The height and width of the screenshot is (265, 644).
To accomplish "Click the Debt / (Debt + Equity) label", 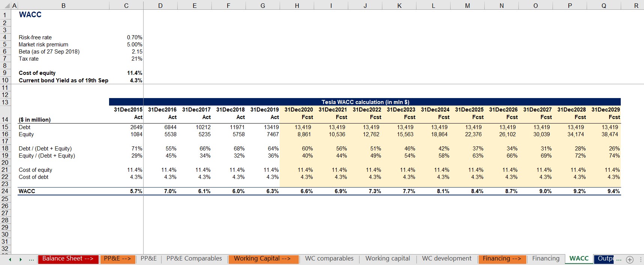I will (45, 149).
